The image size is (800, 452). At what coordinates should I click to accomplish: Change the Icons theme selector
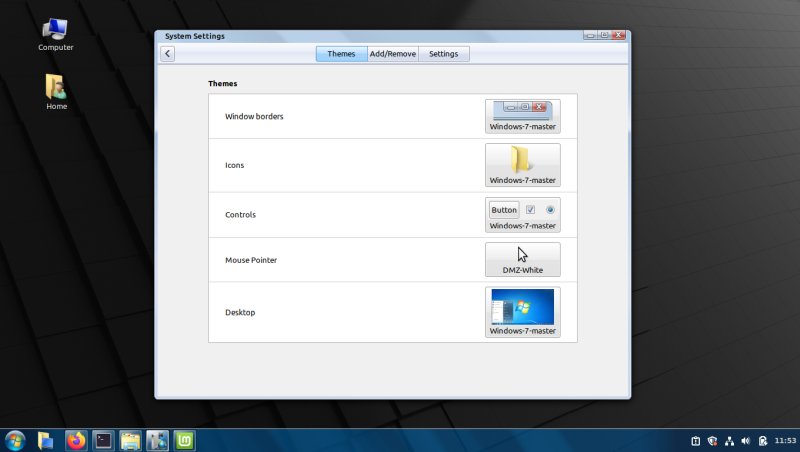pos(522,165)
